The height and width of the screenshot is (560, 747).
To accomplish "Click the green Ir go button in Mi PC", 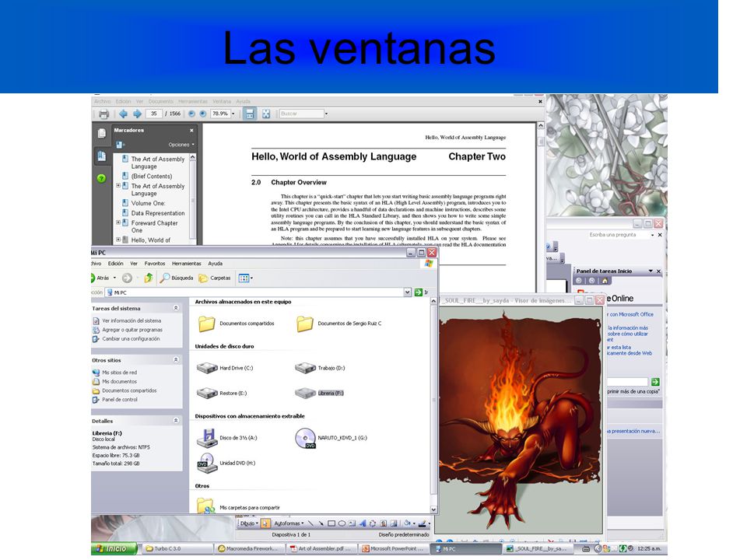I will (x=421, y=292).
